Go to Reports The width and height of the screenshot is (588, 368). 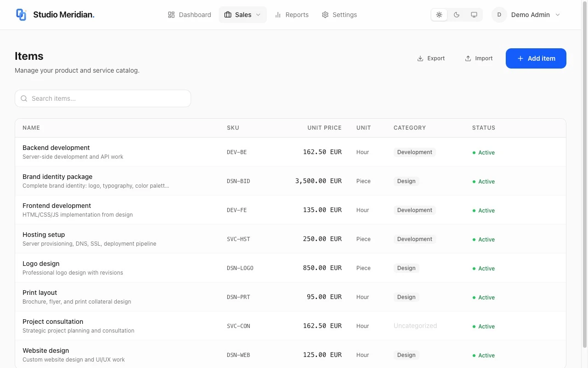pyautogui.click(x=292, y=15)
